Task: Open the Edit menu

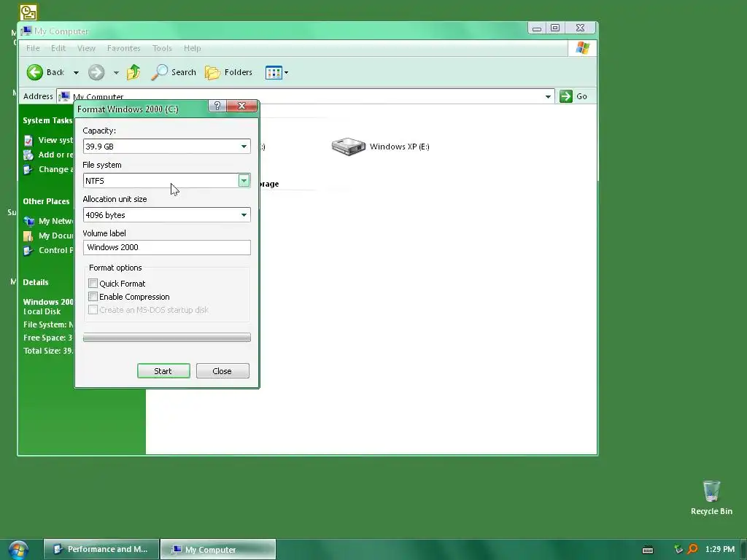Action: [x=58, y=48]
